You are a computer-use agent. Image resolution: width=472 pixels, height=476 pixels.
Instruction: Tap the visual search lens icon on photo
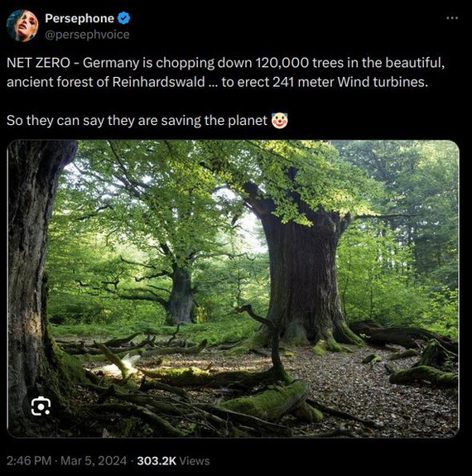pyautogui.click(x=41, y=406)
